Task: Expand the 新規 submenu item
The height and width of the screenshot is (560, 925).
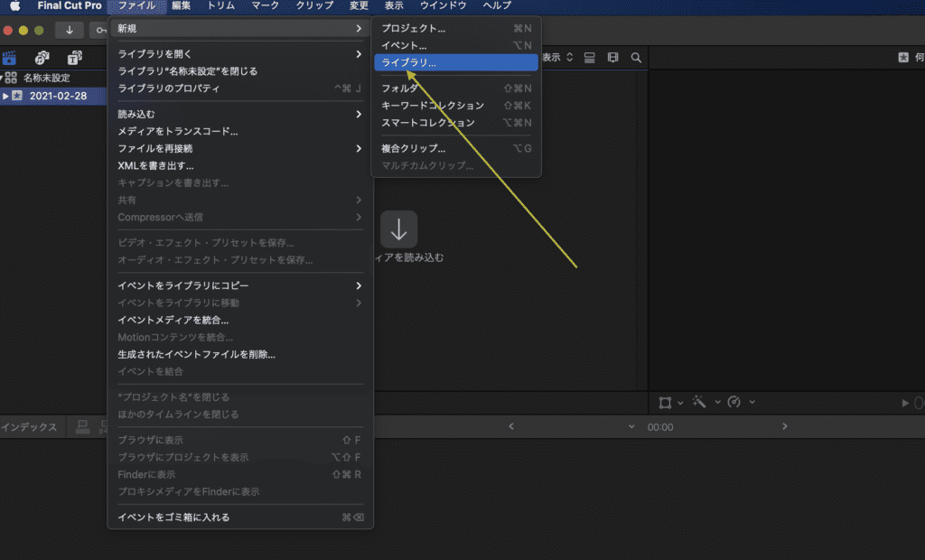Action: (x=240, y=28)
